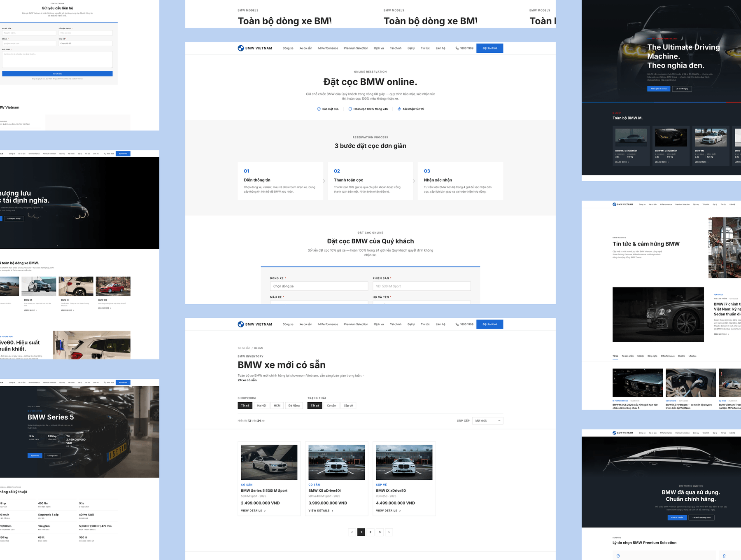Click Gửi yêu cầu button in contact form
Image resolution: width=741 pixels, height=560 pixels.
(57, 74)
